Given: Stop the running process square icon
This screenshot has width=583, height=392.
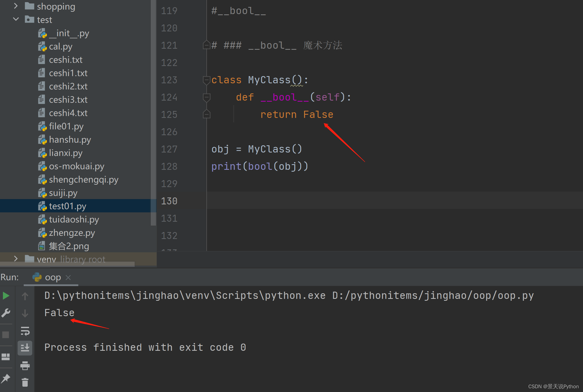Looking at the screenshot, I should [x=6, y=335].
